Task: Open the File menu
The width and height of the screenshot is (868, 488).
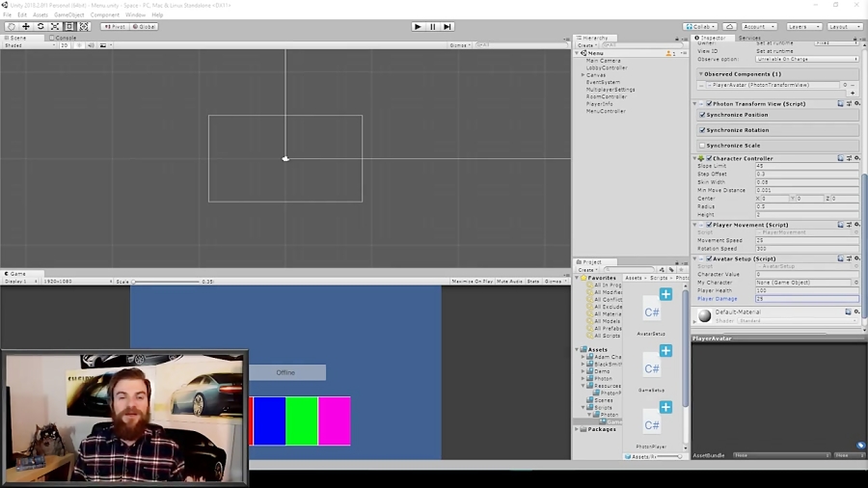Action: [7, 14]
